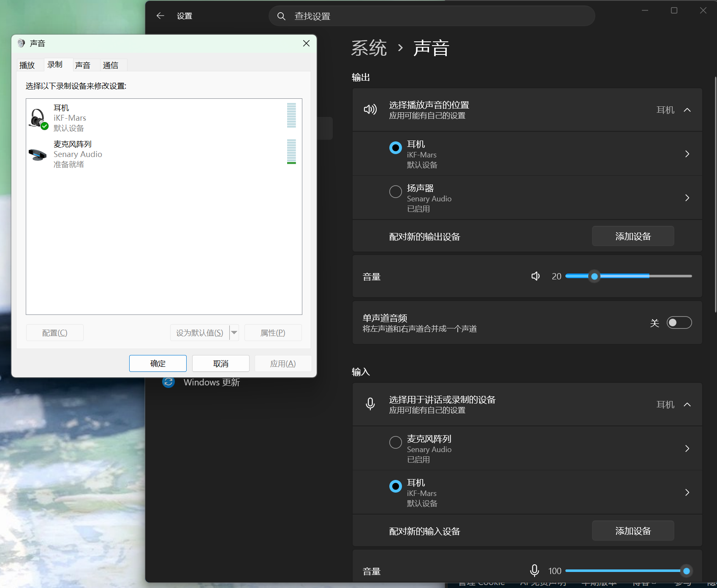This screenshot has width=717, height=588.
Task: Open output 耳机 properties chevron
Action: pyautogui.click(x=687, y=154)
